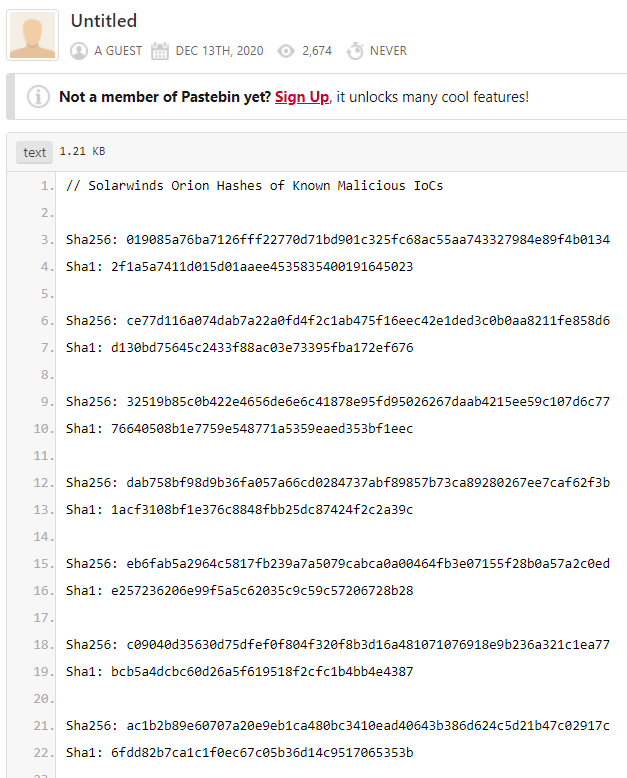The image size is (627, 778).
Task: Click the 1.21 KB file size label
Action: click(82, 151)
